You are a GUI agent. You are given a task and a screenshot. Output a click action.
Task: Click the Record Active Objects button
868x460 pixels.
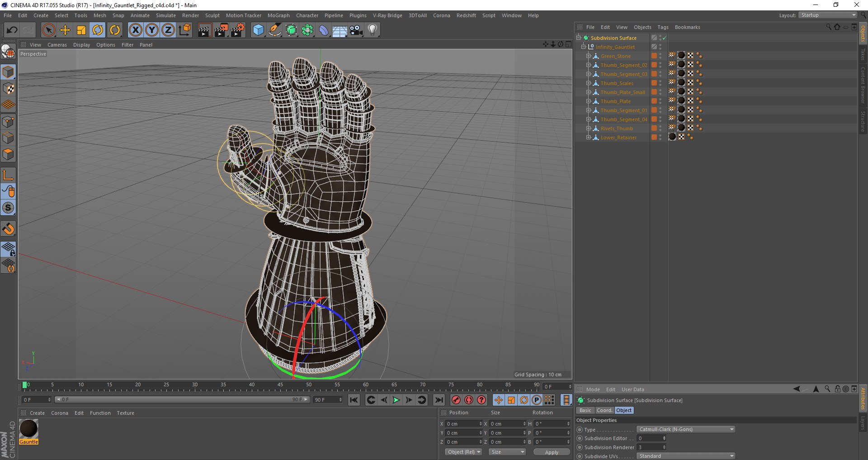(x=456, y=400)
